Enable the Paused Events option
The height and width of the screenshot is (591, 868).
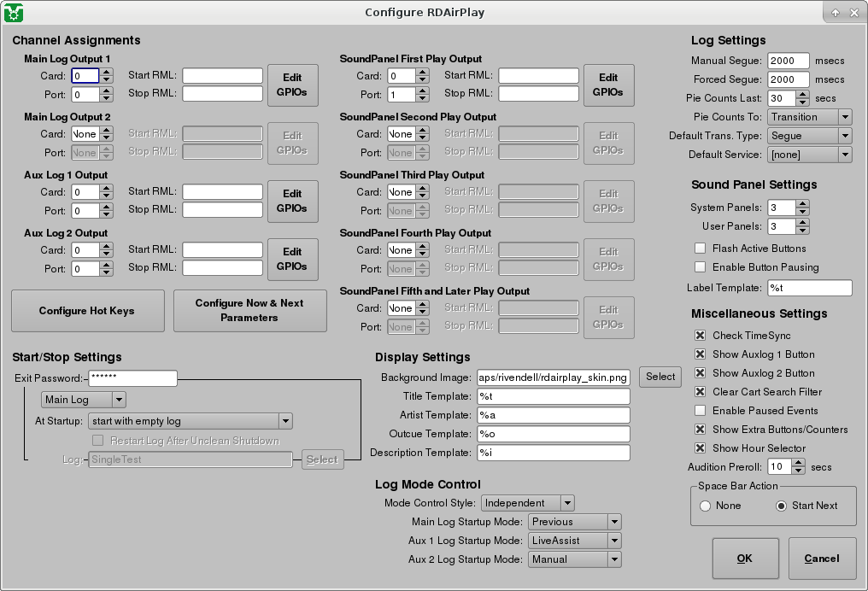[698, 411]
